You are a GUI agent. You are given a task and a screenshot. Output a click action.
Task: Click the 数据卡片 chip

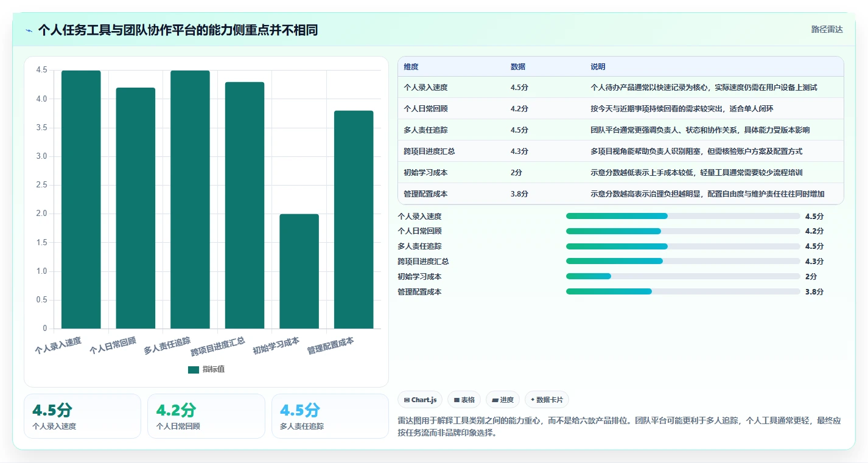(x=547, y=400)
